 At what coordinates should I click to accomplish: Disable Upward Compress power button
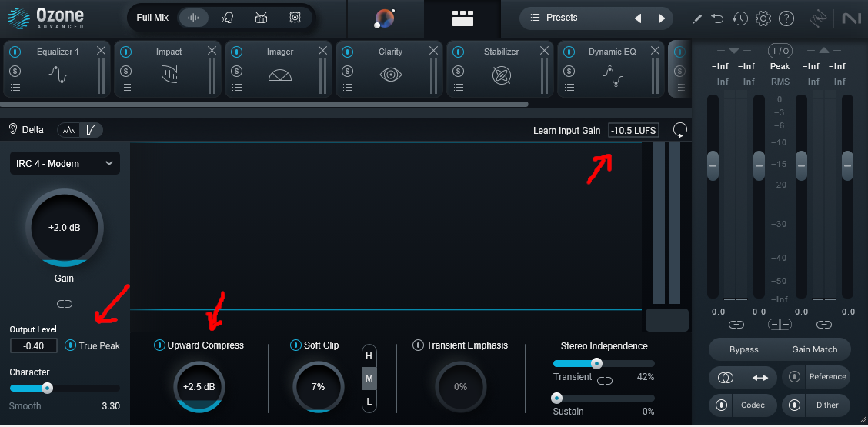[x=159, y=345]
